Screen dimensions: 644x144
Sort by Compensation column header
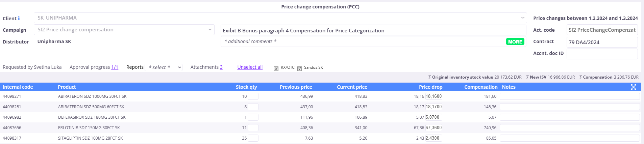coord(481,87)
